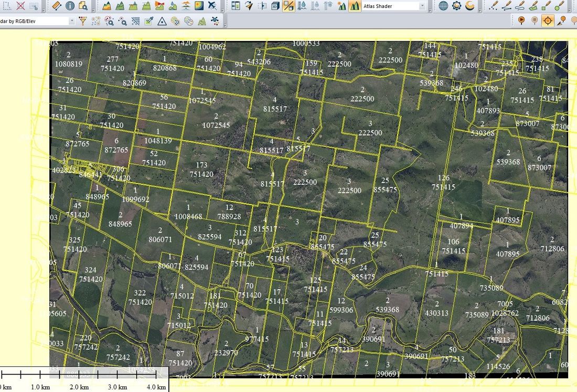The image size is (577, 392).
Task: Click parcel label 788928 on map
Action: 229,216
